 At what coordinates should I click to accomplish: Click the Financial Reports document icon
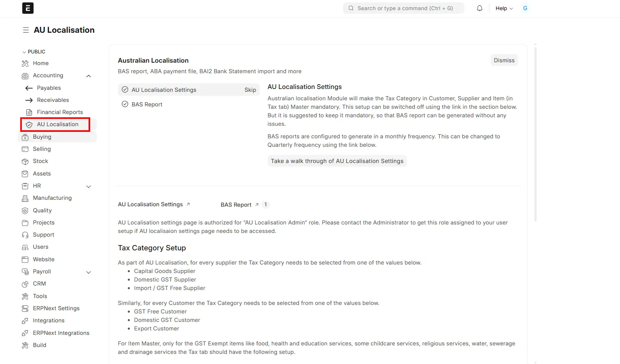29,112
